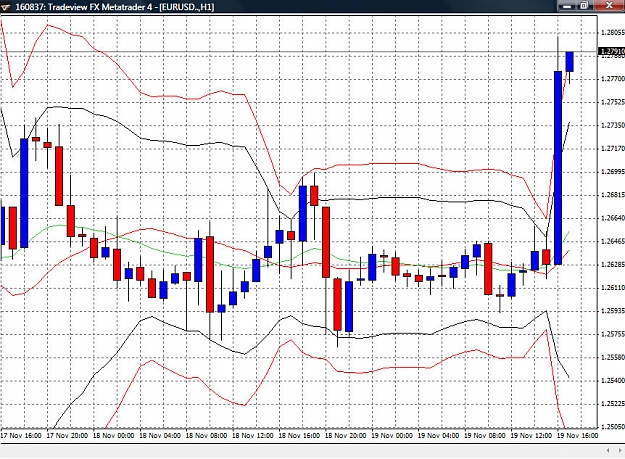Click the '19 Nov 00:00' time axis label

coord(392,435)
